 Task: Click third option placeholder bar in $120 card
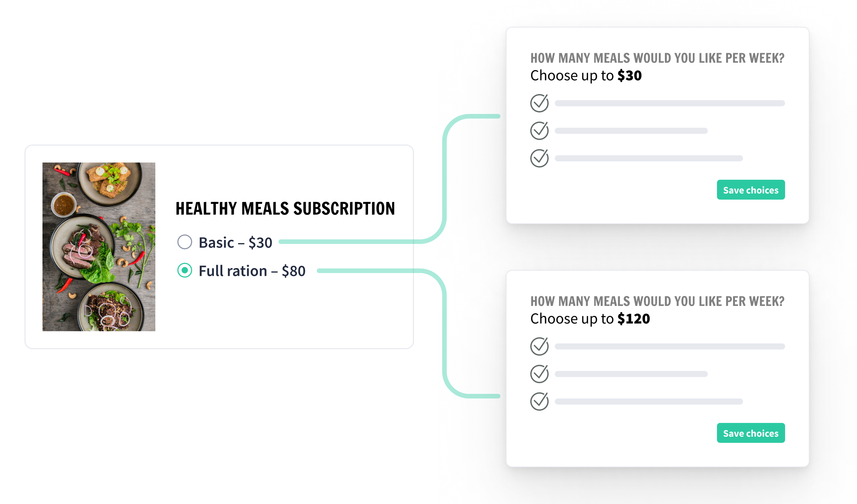tap(649, 402)
